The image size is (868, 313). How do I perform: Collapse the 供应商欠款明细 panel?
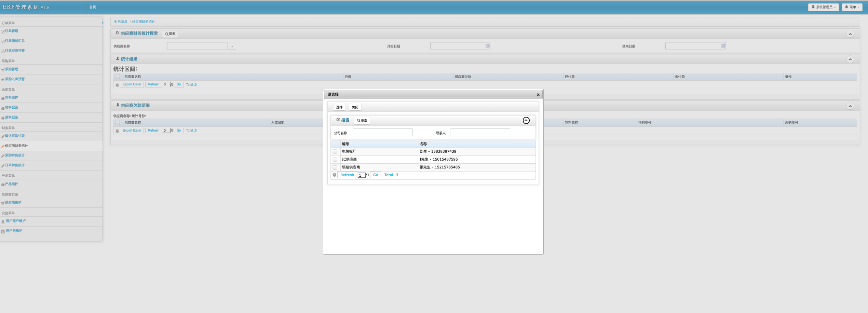coord(850,106)
